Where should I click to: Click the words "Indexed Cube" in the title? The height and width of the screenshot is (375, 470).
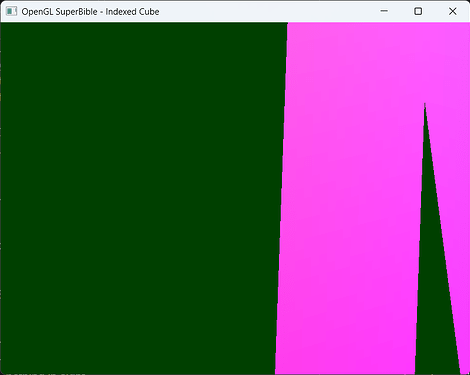coord(132,12)
